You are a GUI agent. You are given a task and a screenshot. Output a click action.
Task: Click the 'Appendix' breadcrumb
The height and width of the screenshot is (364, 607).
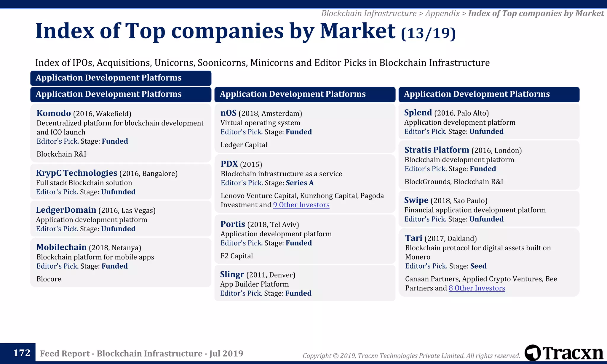coord(442,13)
